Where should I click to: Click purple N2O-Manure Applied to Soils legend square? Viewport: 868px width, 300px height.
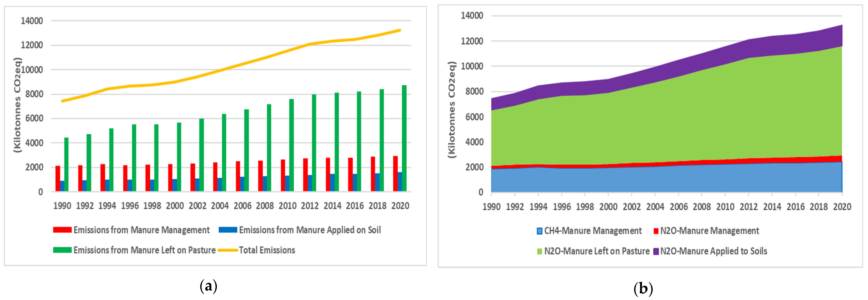[x=656, y=251]
